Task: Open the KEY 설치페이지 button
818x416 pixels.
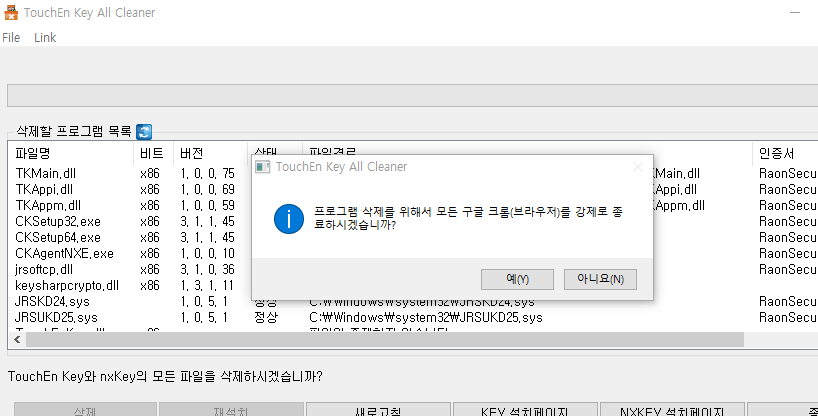Action: pos(525,409)
